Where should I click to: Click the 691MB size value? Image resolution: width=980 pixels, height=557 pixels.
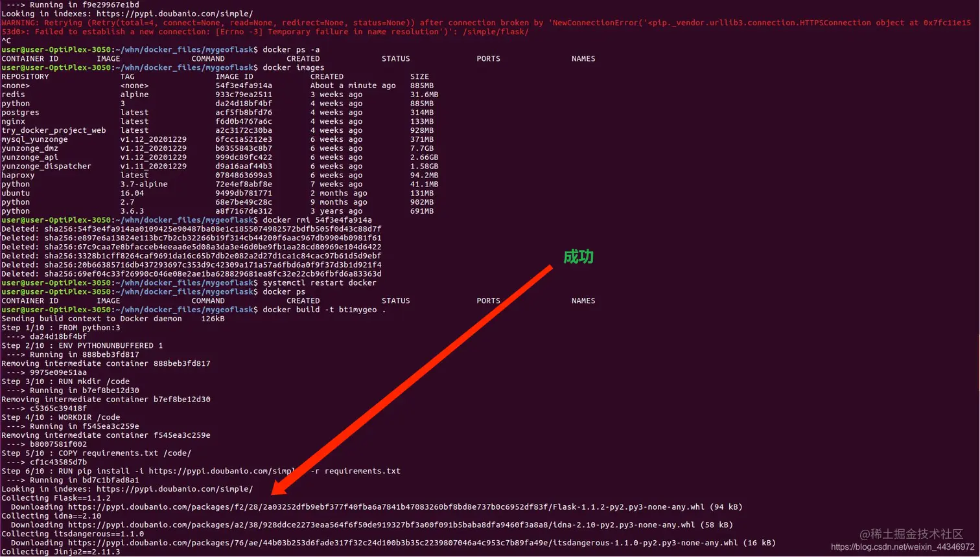[x=422, y=212]
